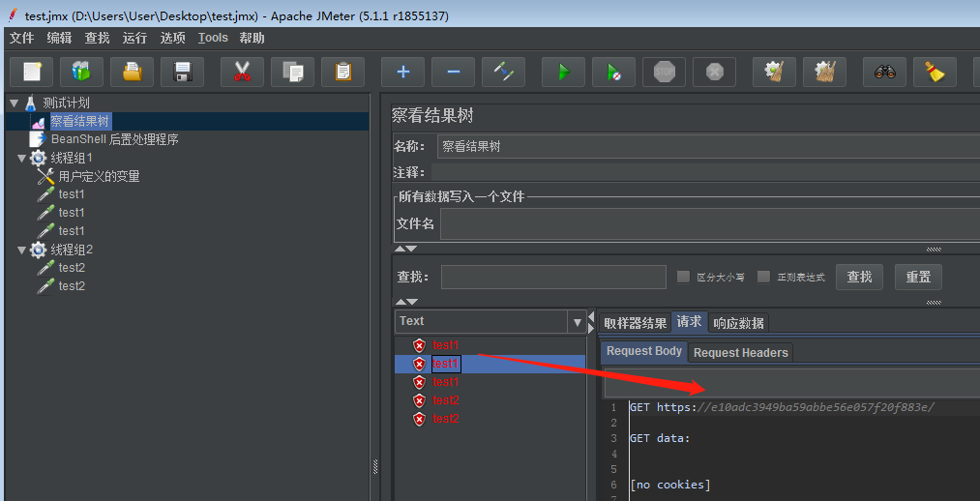
Task: Collapse the 线程组1 tree node arrow
Action: 22,158
